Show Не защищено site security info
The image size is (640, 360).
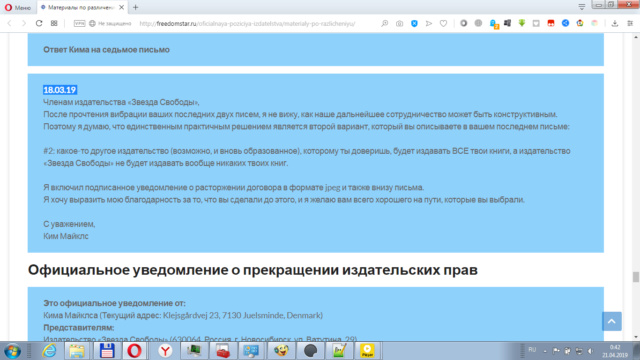[110, 24]
